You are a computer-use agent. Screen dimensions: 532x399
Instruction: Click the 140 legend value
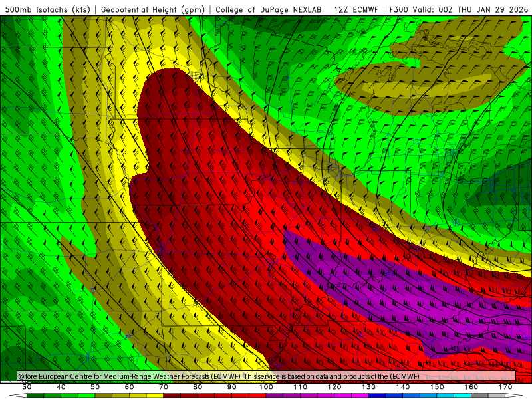click(403, 387)
